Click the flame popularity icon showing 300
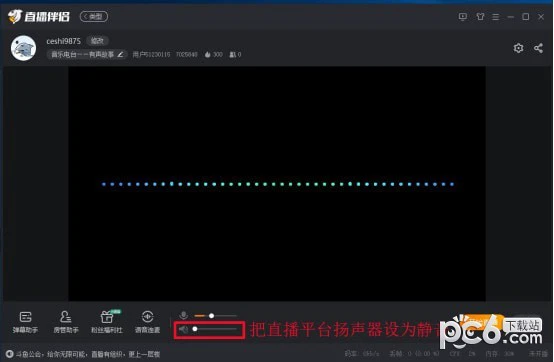The image size is (554, 362). [208, 54]
